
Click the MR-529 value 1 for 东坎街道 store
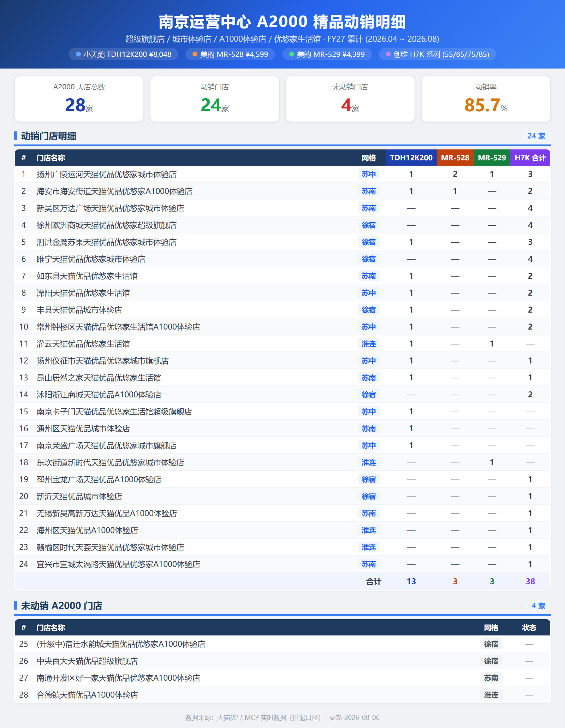pos(492,462)
